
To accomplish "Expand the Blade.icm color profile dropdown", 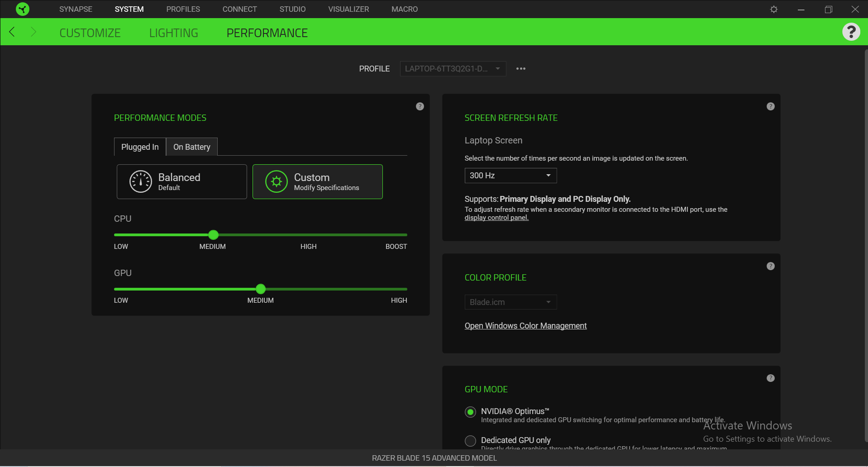I will pos(510,302).
